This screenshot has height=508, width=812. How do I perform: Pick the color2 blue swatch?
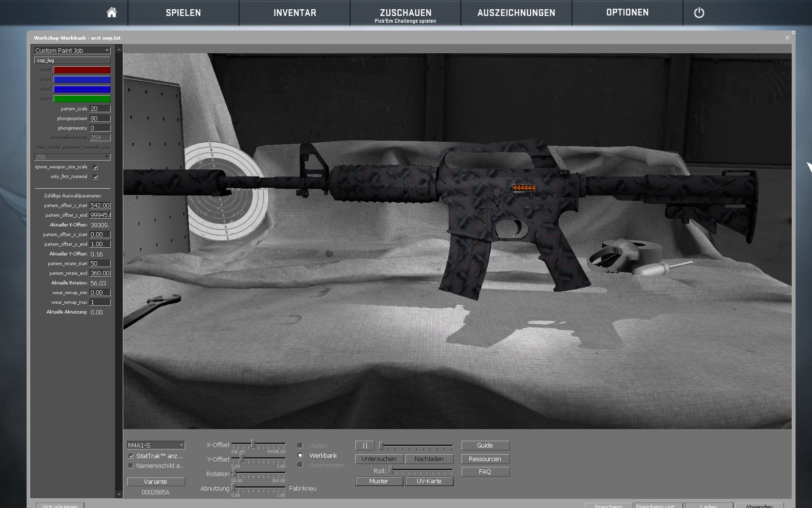tap(82, 90)
